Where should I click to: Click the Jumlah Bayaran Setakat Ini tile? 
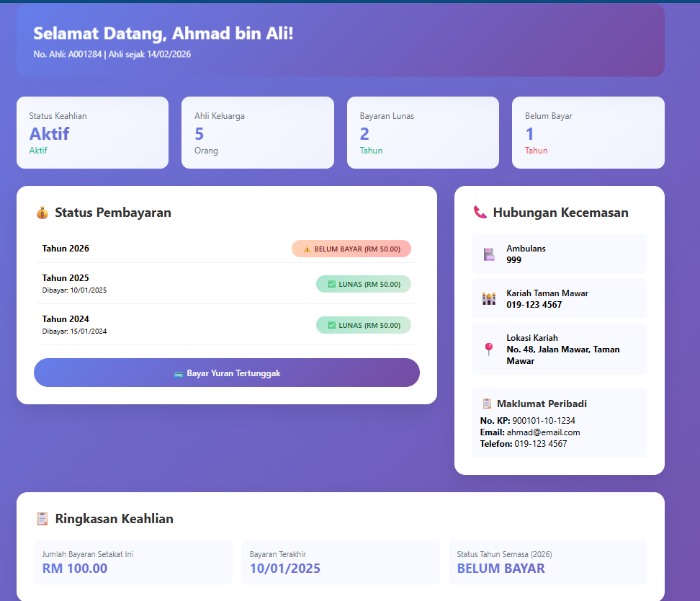point(133,562)
